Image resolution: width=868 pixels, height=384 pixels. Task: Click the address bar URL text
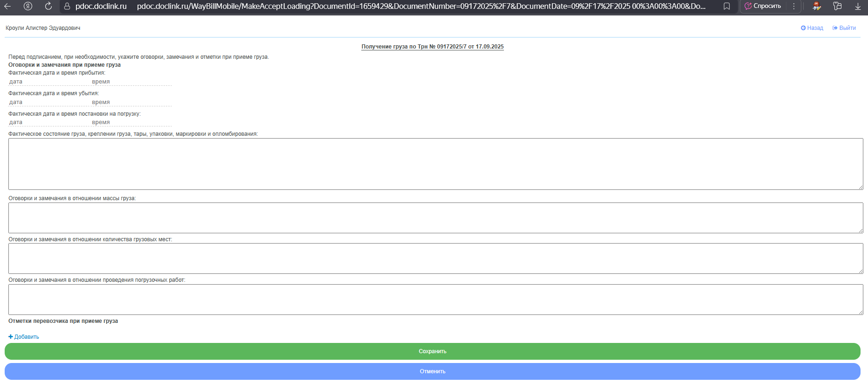point(421,6)
